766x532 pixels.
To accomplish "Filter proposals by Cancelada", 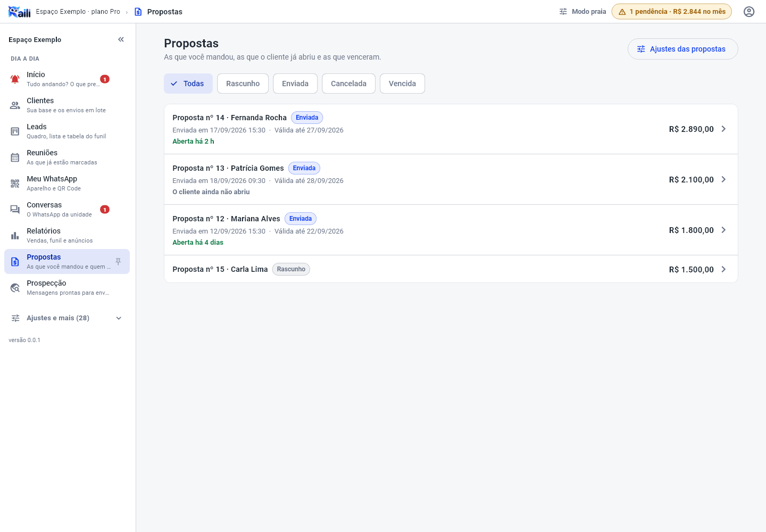I will [348, 84].
